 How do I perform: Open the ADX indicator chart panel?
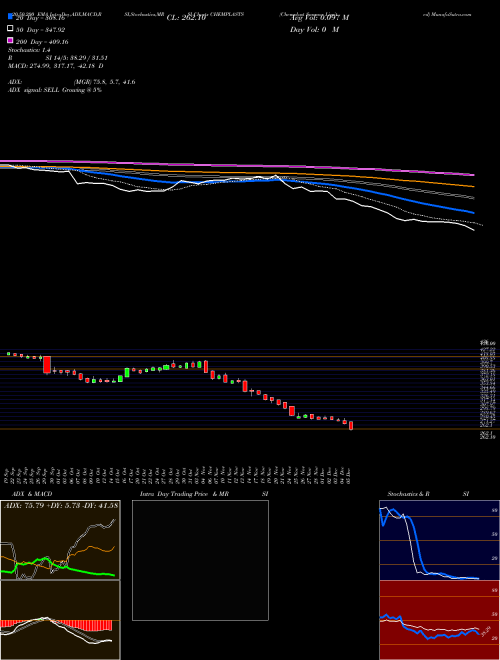[60, 540]
